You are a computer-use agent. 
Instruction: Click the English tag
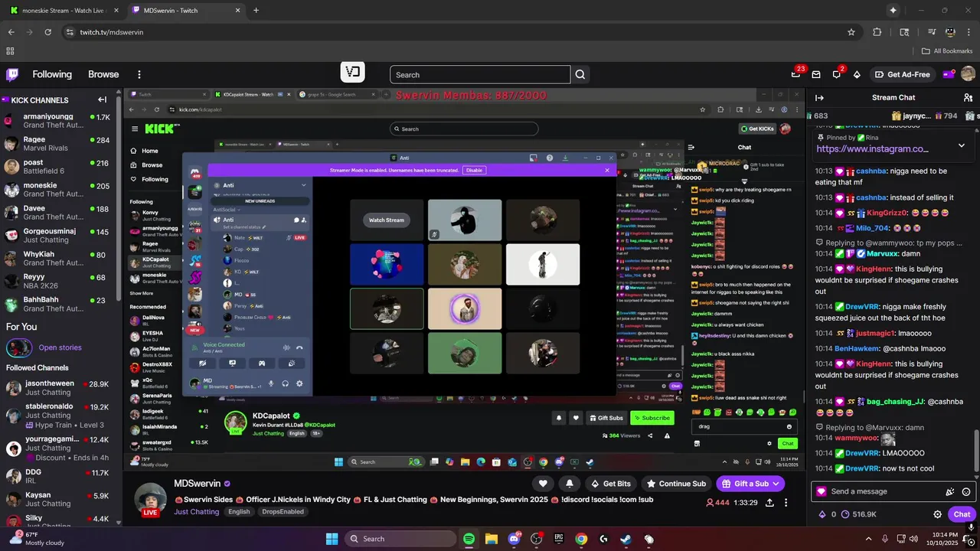(x=239, y=512)
